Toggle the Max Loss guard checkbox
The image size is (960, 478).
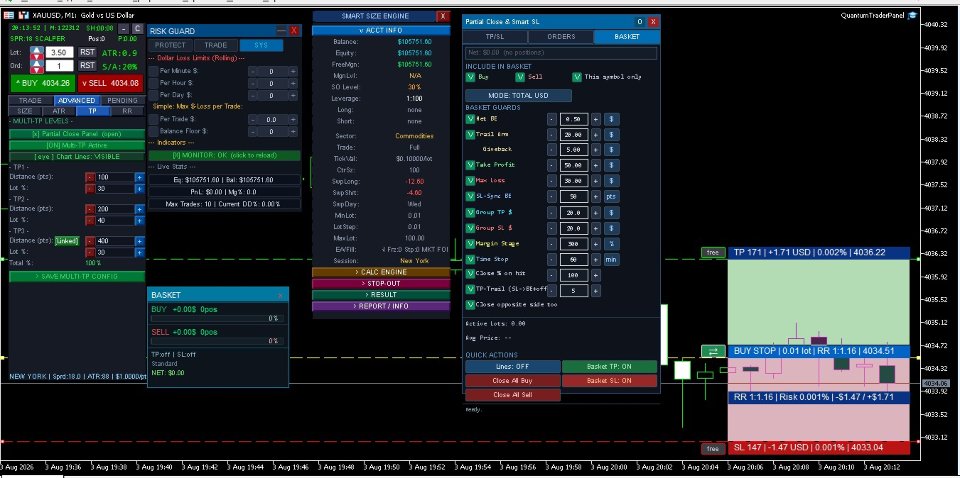[470, 181]
